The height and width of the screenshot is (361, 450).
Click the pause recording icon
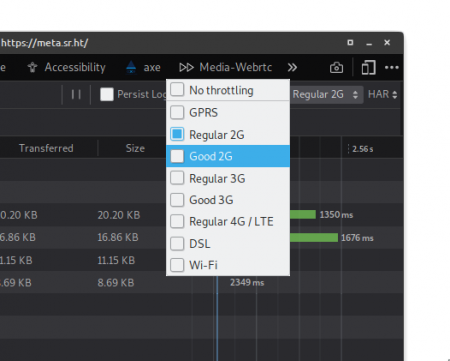tap(76, 95)
